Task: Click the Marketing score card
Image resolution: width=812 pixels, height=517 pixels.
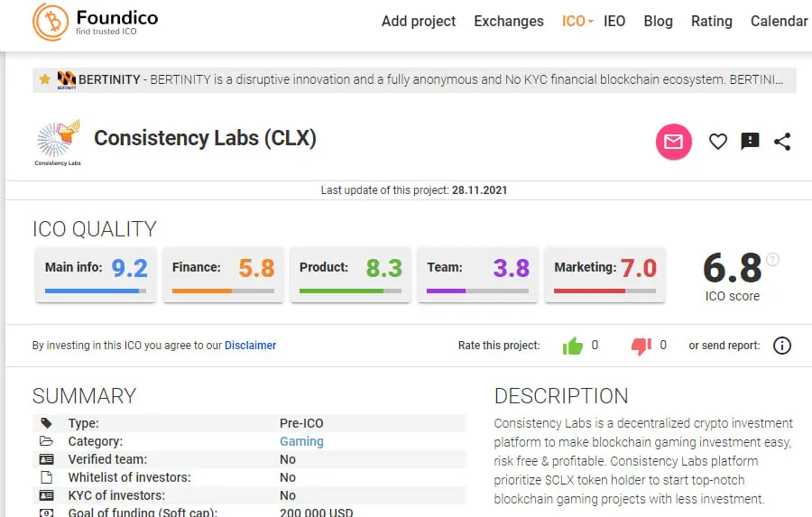Action: coord(604,275)
